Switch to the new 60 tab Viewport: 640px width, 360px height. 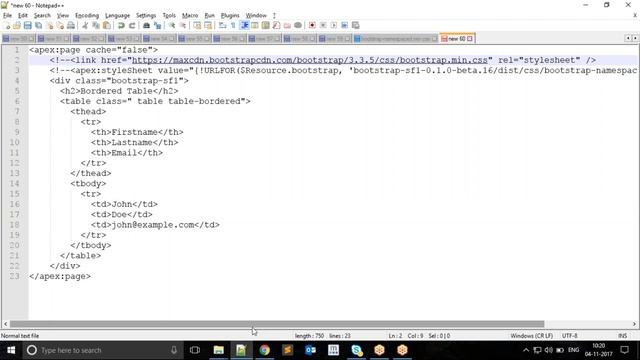click(x=456, y=38)
